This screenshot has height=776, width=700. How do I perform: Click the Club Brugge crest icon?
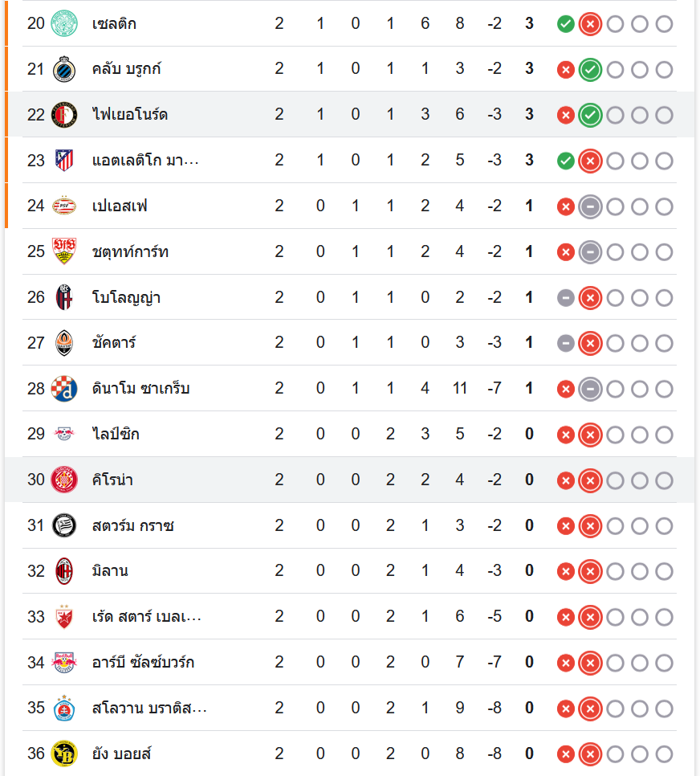tap(63, 69)
